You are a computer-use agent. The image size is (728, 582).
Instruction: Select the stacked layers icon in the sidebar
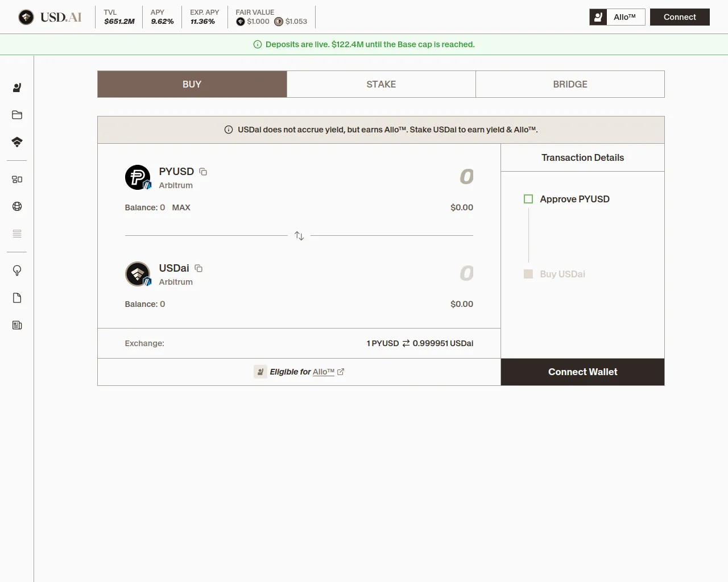pyautogui.click(x=17, y=142)
